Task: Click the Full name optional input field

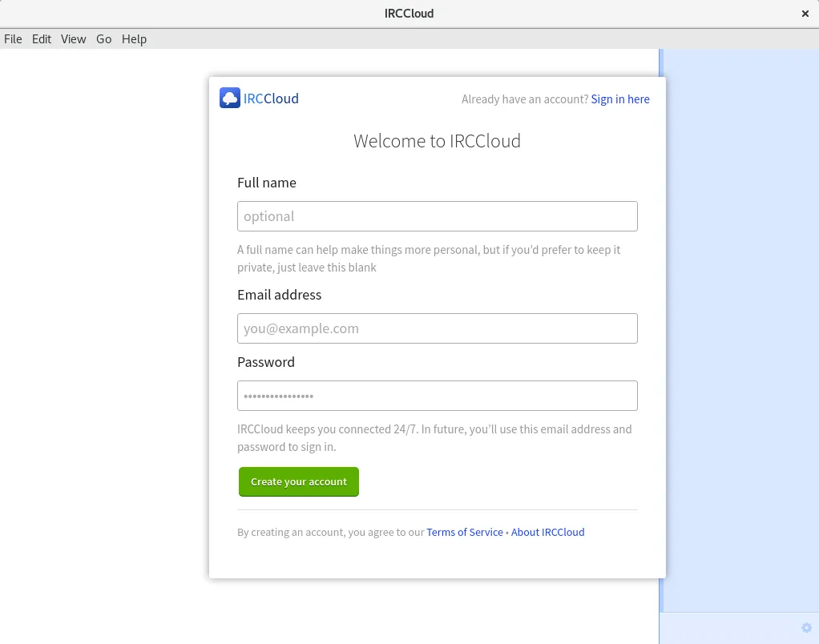Action: pos(438,216)
